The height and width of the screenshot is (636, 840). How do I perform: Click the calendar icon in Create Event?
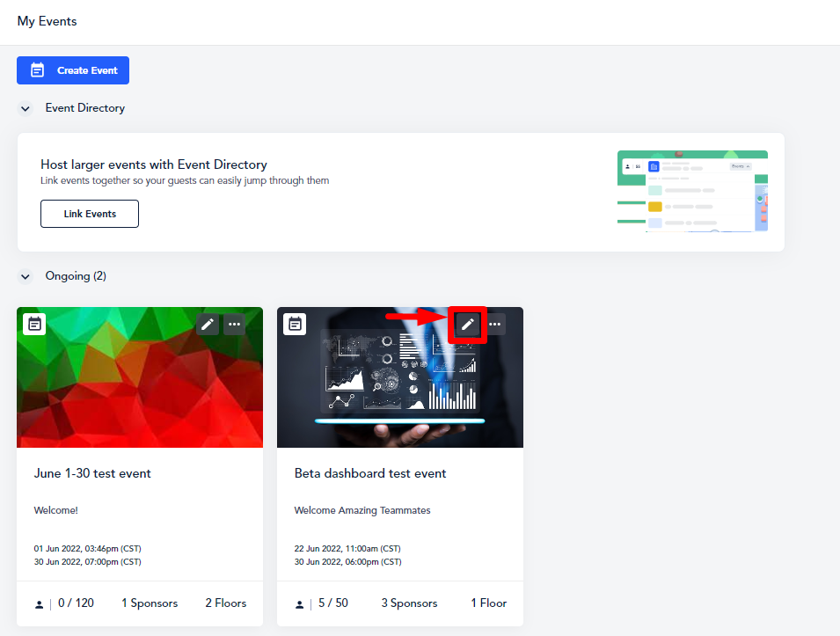[x=38, y=70]
